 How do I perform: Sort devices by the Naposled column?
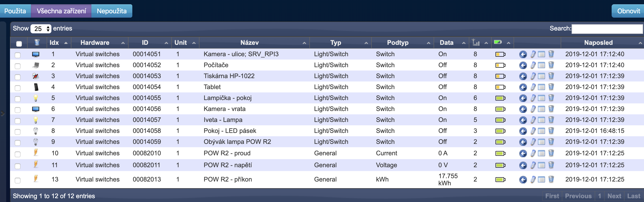(x=598, y=43)
